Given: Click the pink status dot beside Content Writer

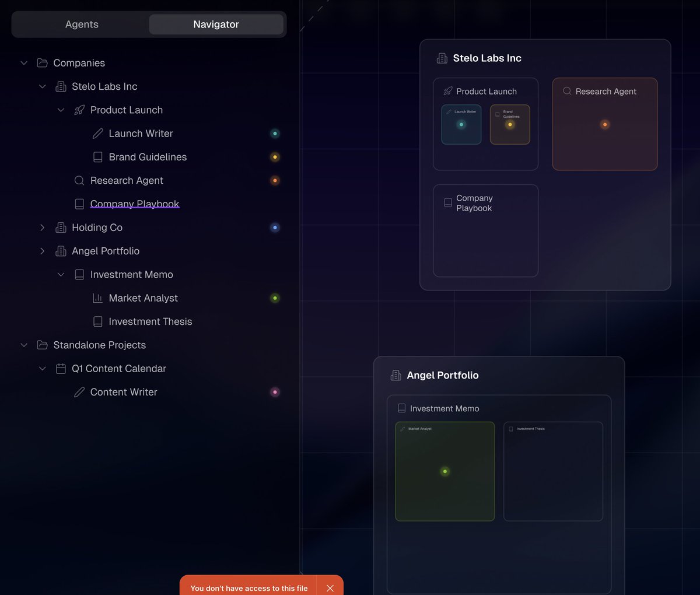Looking at the screenshot, I should coord(275,392).
